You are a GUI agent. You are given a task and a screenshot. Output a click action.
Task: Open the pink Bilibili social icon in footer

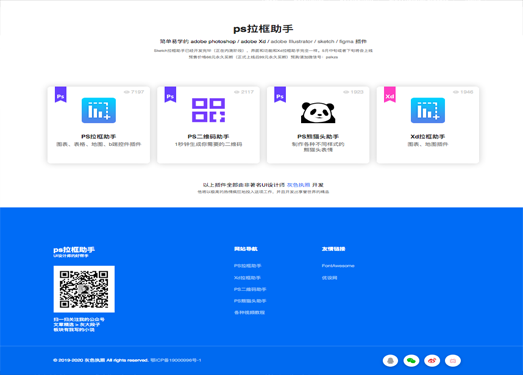[x=453, y=361]
